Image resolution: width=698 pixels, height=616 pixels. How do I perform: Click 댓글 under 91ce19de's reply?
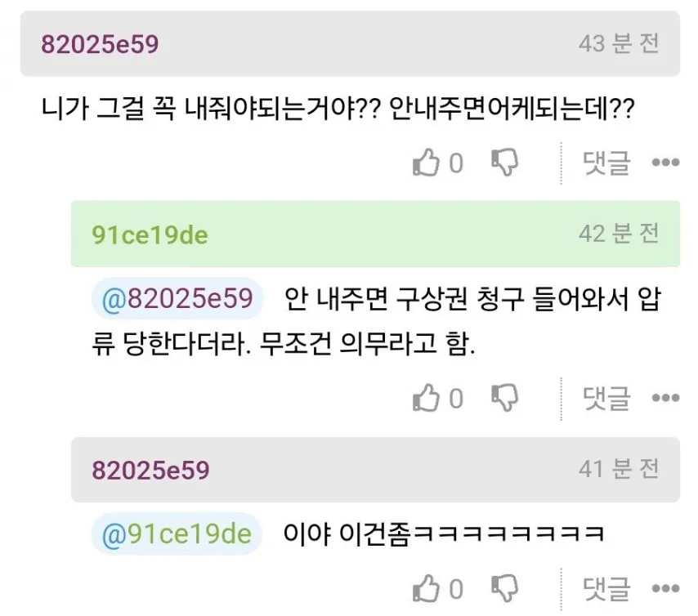[x=605, y=398]
